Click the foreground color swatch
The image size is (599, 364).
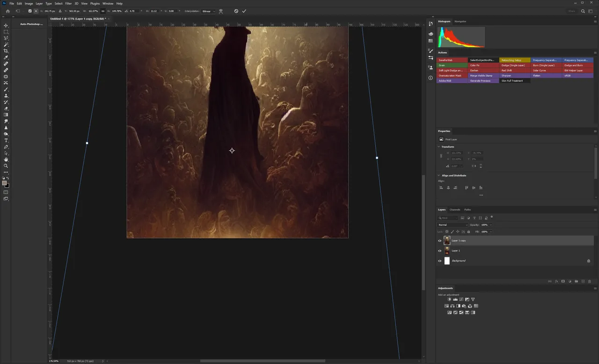tap(5, 183)
